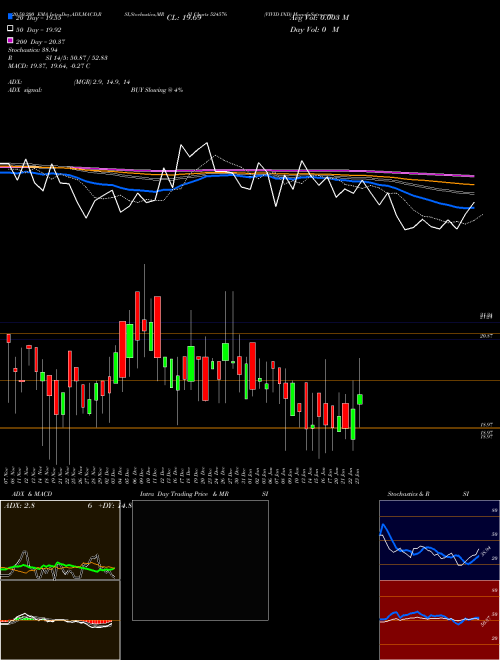Open the MACD histogram mini chart
This screenshot has width=500, height=660.
click(60, 620)
